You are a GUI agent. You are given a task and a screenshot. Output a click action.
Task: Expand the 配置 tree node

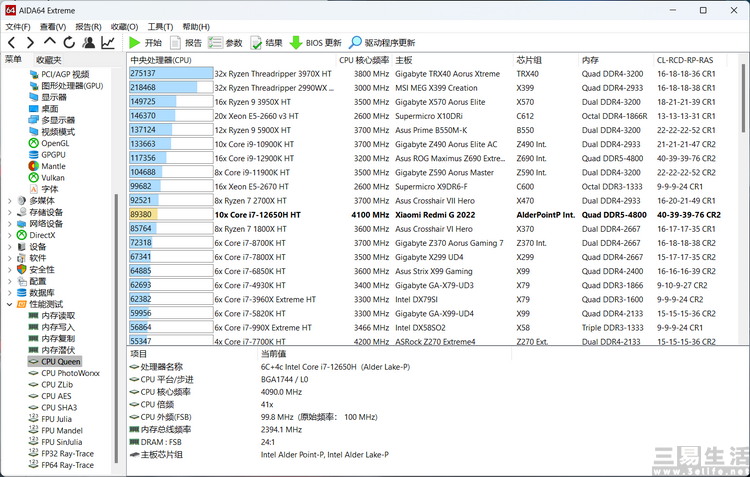pos(10,281)
